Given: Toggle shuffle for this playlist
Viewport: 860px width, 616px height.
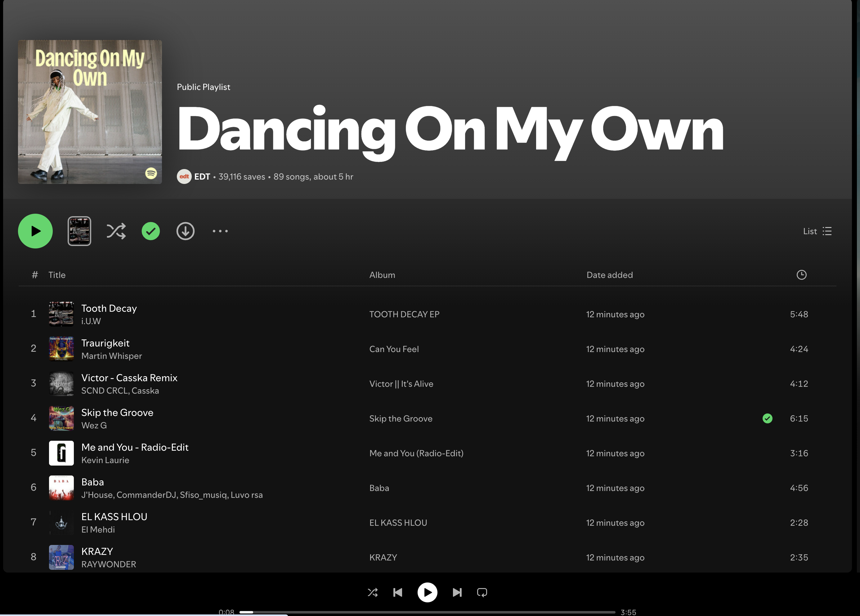Looking at the screenshot, I should 116,231.
